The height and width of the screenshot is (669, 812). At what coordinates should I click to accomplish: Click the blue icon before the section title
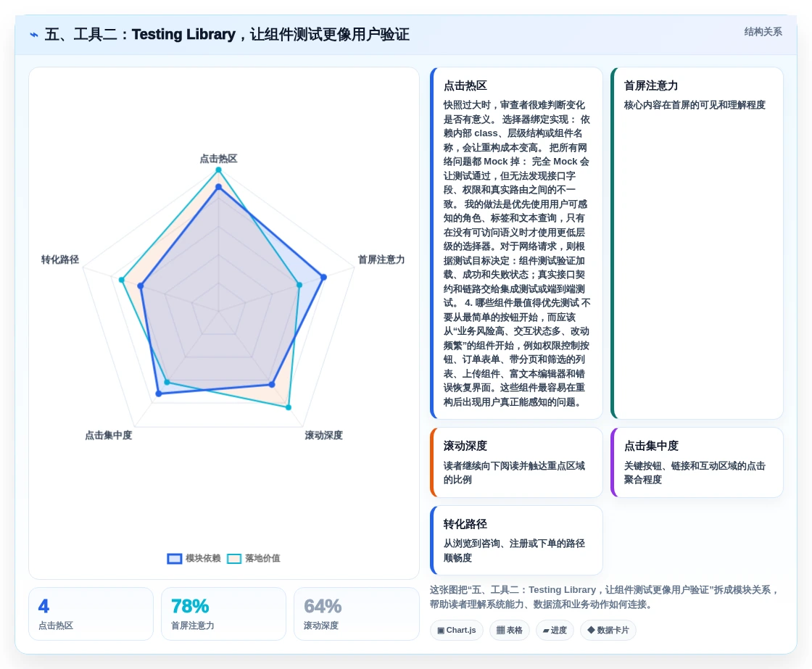tap(34, 35)
